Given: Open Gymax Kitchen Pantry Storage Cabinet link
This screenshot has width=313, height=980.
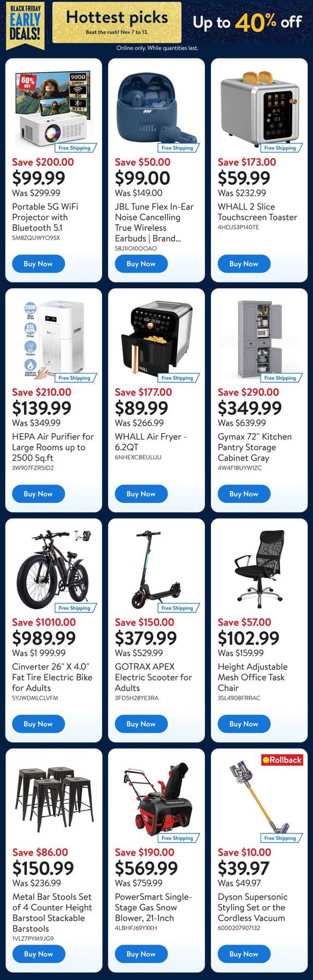Looking at the screenshot, I should (x=255, y=447).
